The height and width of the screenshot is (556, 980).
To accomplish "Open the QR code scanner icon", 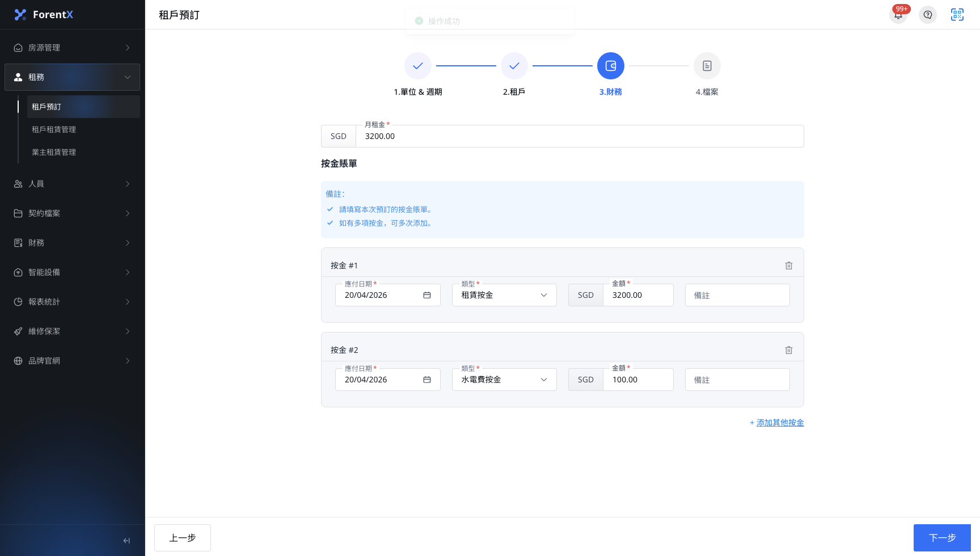I will [x=957, y=15].
